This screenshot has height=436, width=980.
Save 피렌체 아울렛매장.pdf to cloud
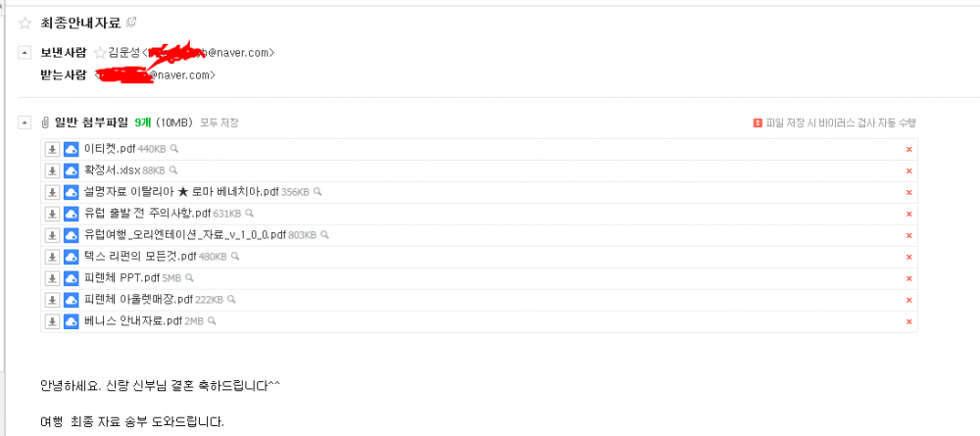click(72, 300)
